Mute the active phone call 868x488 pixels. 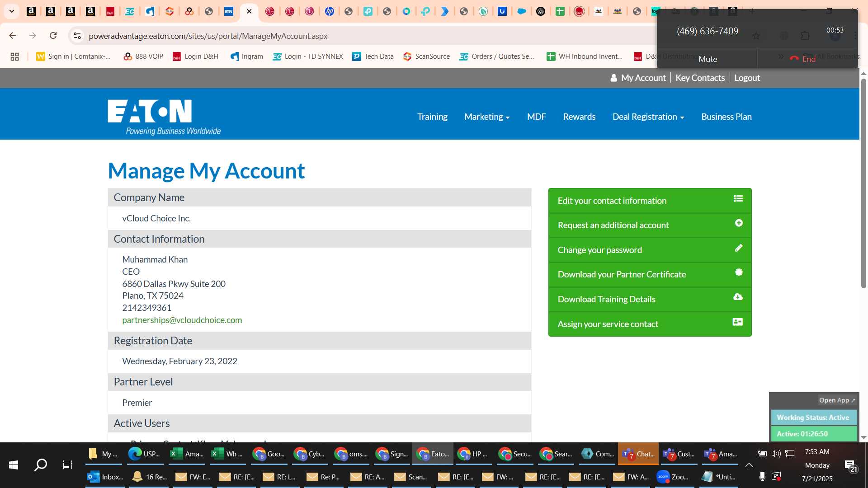[708, 59]
